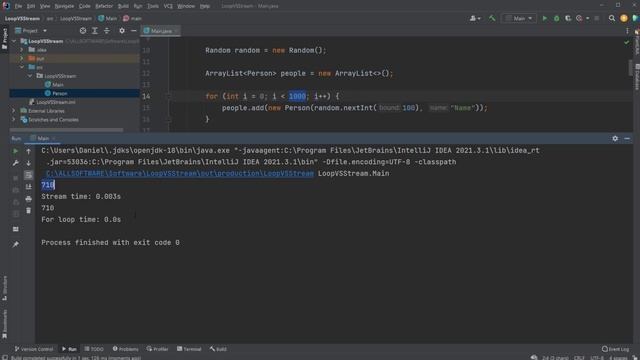Open the Build menu
Viewport: 640px width, 360px height.
click(123, 6)
